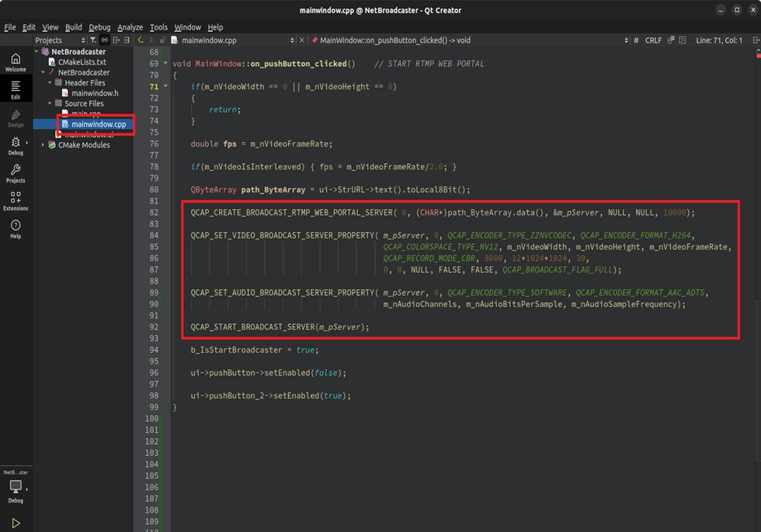Minimize the Qt Creator window
This screenshot has height=532, width=761.
pos(721,9)
